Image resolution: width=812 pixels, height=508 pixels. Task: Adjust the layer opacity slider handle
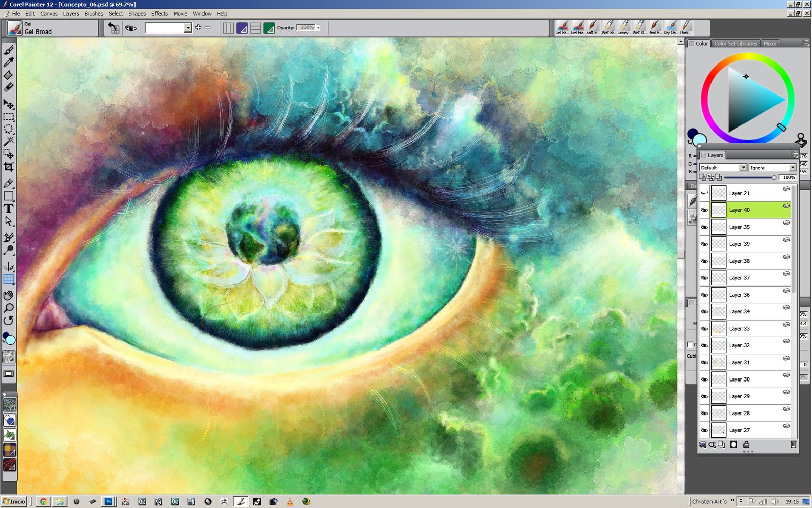click(774, 177)
